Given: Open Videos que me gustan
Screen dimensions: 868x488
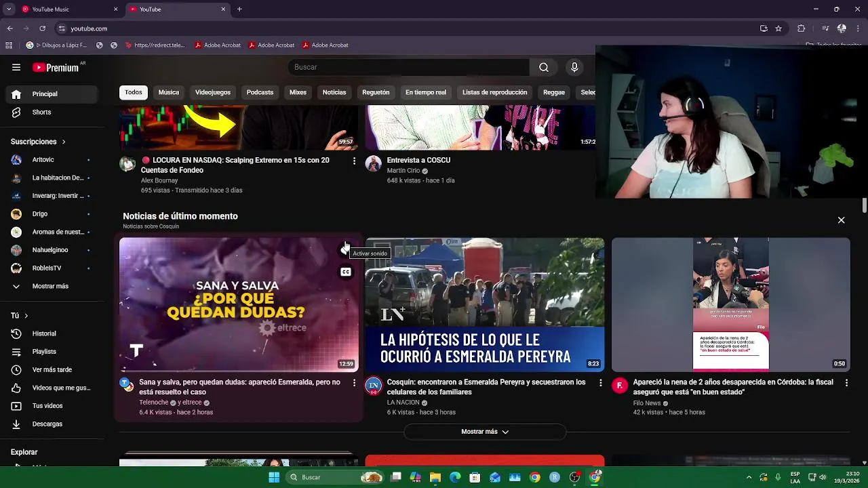Looking at the screenshot, I should pyautogui.click(x=52, y=388).
